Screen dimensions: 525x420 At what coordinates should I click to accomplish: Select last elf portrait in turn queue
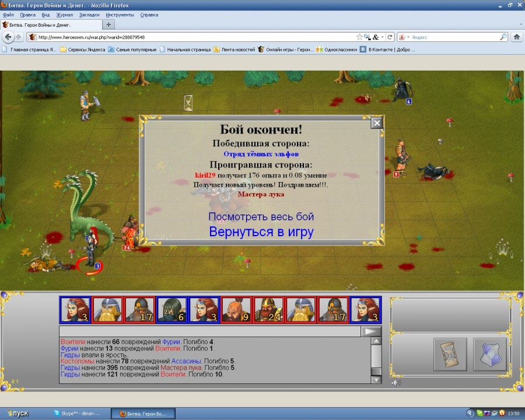pyautogui.click(x=366, y=310)
